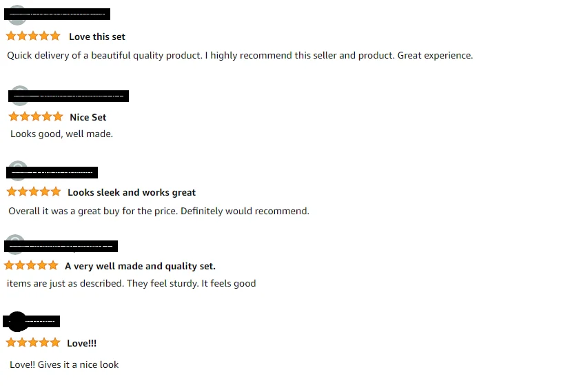Select the star rating for "A very well made and quality set."
Image resolution: width=572 pixels, height=392 pixels.
click(x=31, y=265)
